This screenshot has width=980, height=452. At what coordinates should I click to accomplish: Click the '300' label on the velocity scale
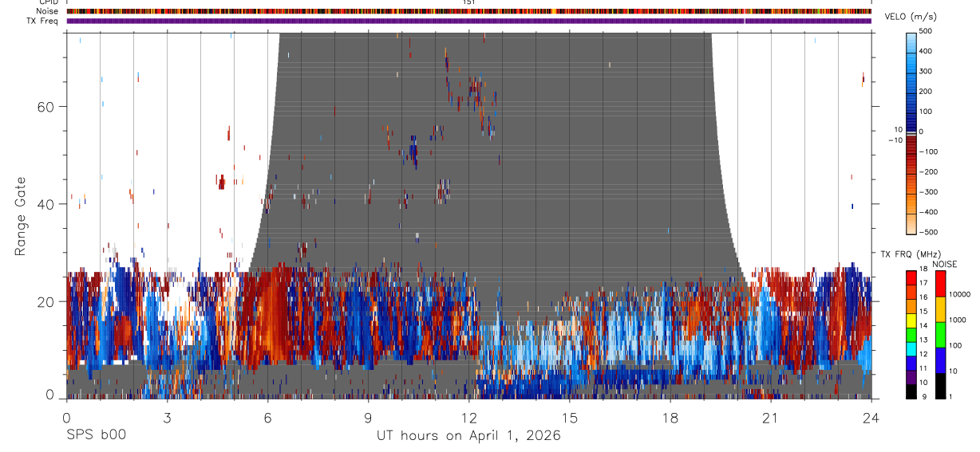(926, 71)
